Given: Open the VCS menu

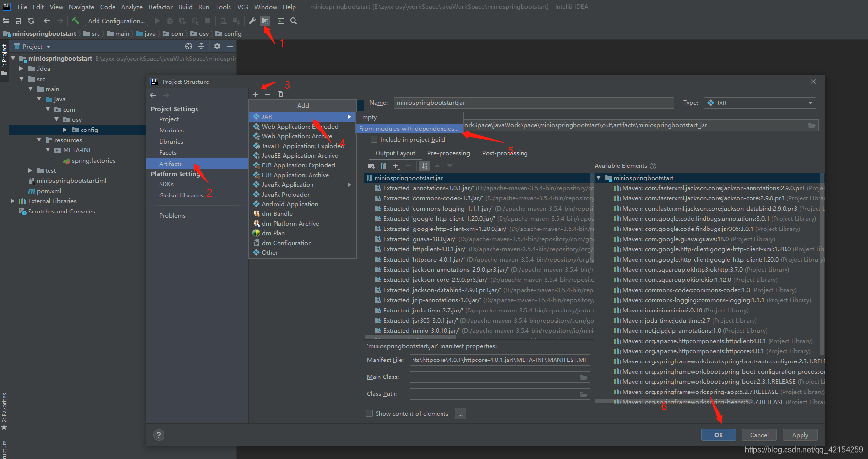Looking at the screenshot, I should [243, 7].
